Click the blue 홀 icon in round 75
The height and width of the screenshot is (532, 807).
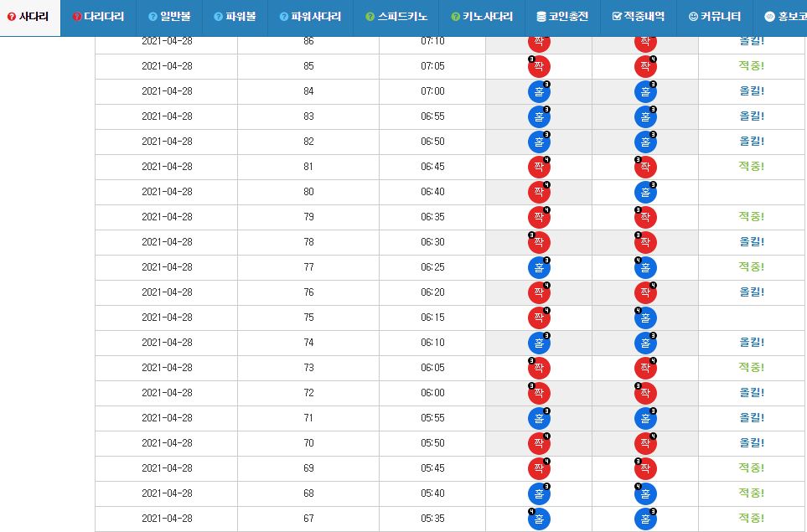point(645,318)
